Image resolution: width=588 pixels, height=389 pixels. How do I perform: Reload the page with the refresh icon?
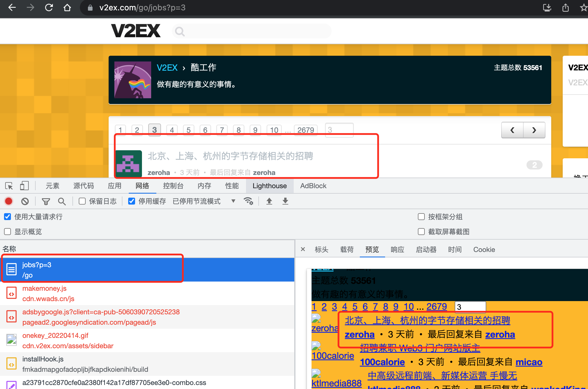point(49,7)
